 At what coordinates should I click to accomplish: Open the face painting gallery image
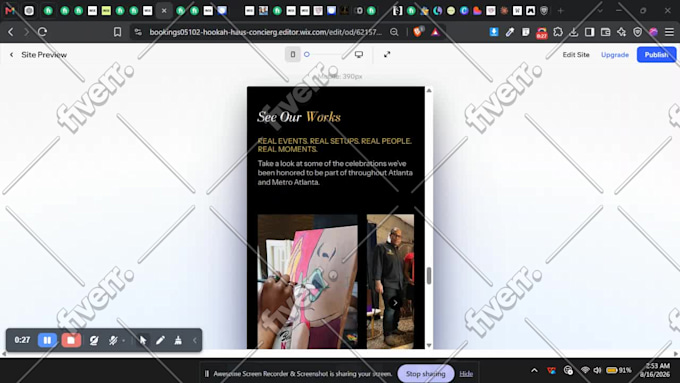pyautogui.click(x=307, y=281)
